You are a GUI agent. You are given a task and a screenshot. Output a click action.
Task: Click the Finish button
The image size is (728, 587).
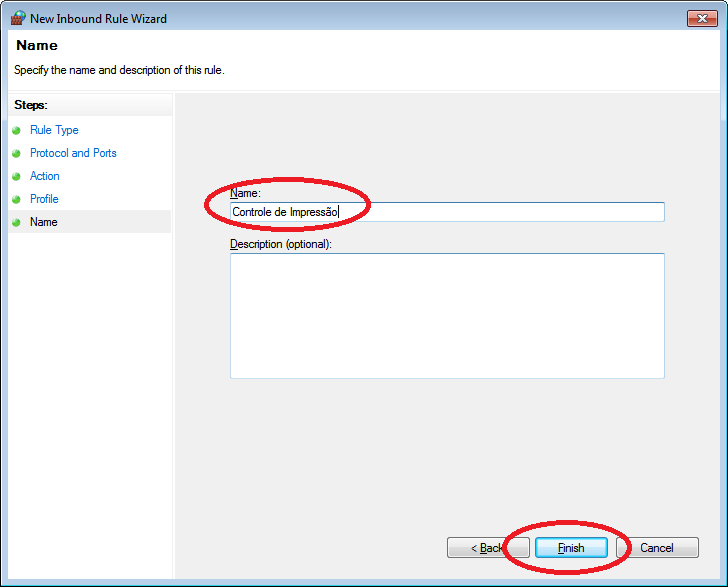point(571,548)
